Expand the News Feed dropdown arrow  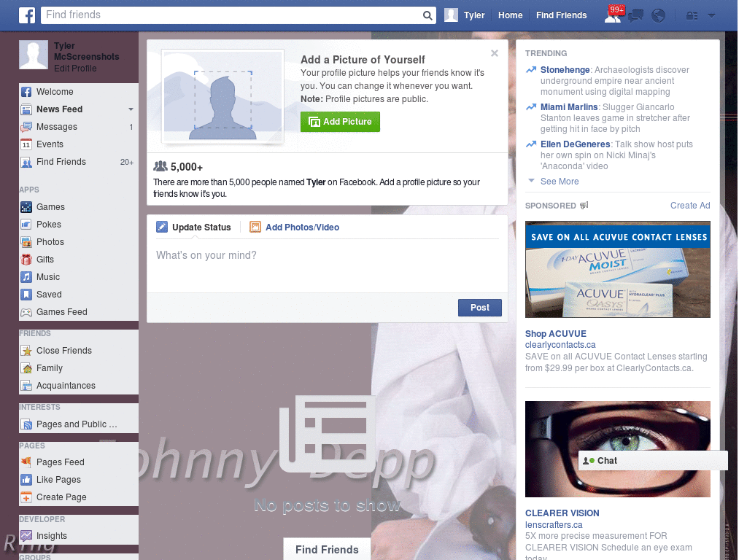[131, 109]
